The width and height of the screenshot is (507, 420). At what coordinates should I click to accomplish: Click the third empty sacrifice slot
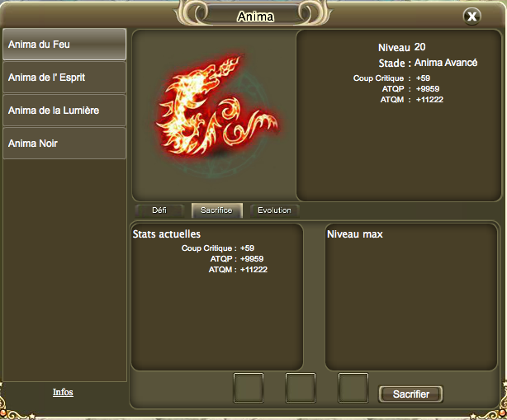(x=353, y=388)
